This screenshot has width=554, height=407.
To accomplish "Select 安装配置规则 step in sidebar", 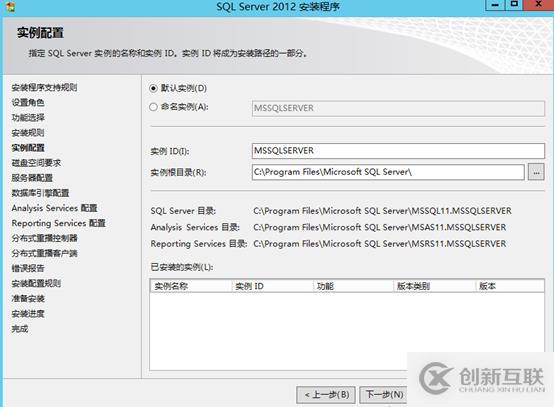I will [x=36, y=283].
